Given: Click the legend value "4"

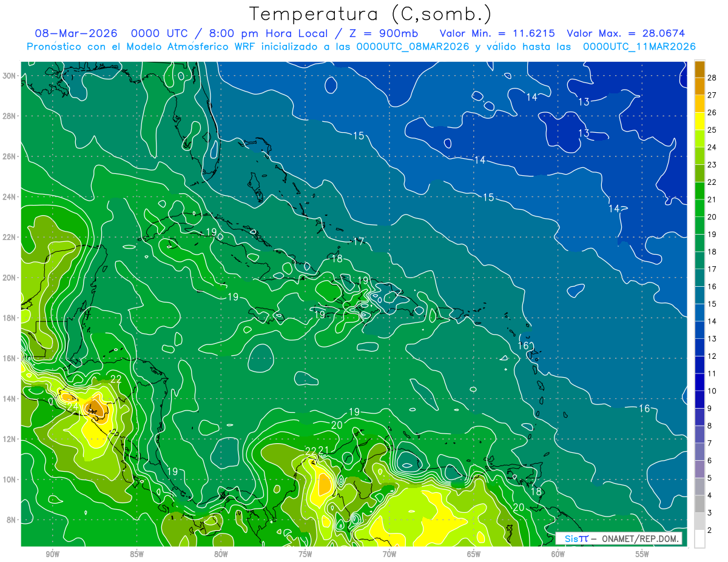Looking at the screenshot, I should click(x=710, y=496).
